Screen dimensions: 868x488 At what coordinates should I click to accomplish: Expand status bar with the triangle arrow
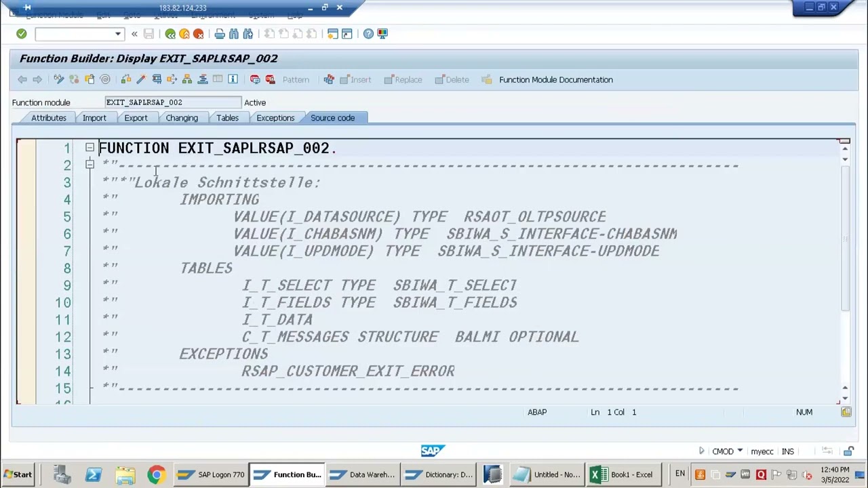[x=702, y=451]
